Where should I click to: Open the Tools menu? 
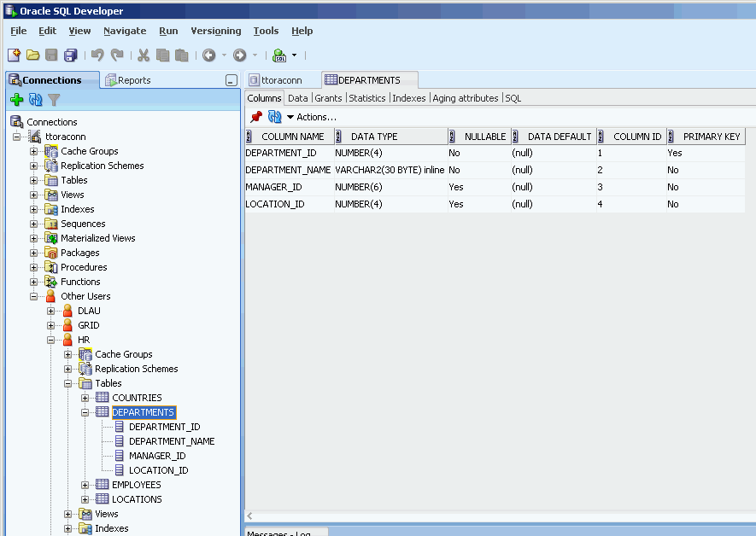(267, 31)
